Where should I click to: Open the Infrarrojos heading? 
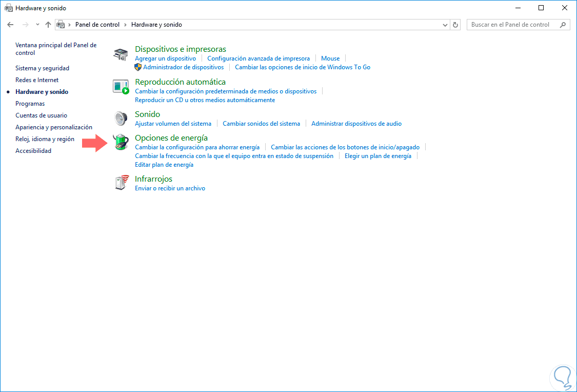pyautogui.click(x=153, y=179)
